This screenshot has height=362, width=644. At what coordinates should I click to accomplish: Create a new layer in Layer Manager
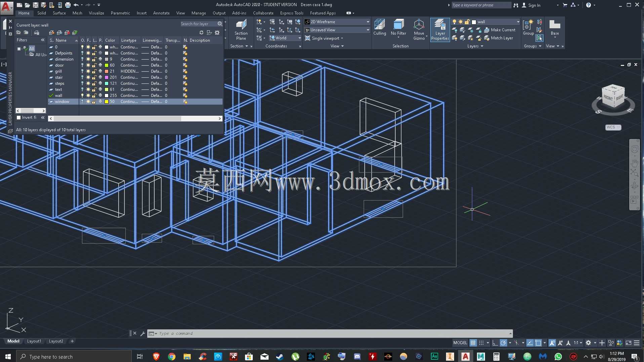coord(51,33)
